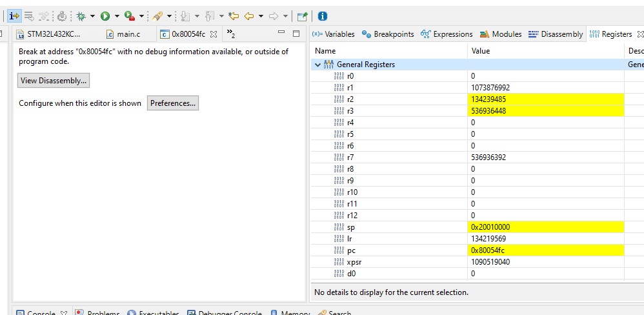Click the Debug bug icon
This screenshot has height=315, width=644.
pos(81,16)
